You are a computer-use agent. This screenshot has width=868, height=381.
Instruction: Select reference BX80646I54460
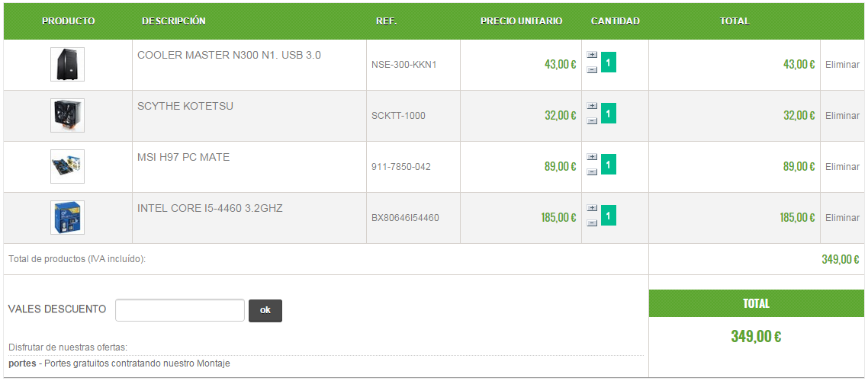point(405,218)
